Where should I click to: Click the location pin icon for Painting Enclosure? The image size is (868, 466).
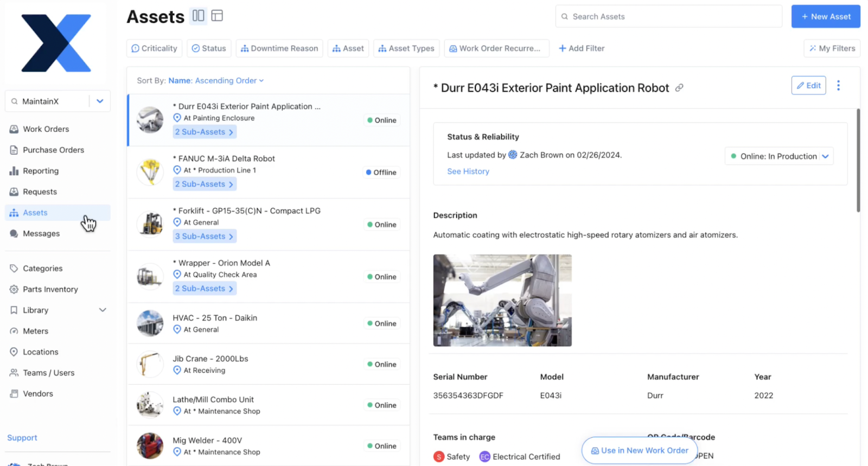[x=177, y=118]
